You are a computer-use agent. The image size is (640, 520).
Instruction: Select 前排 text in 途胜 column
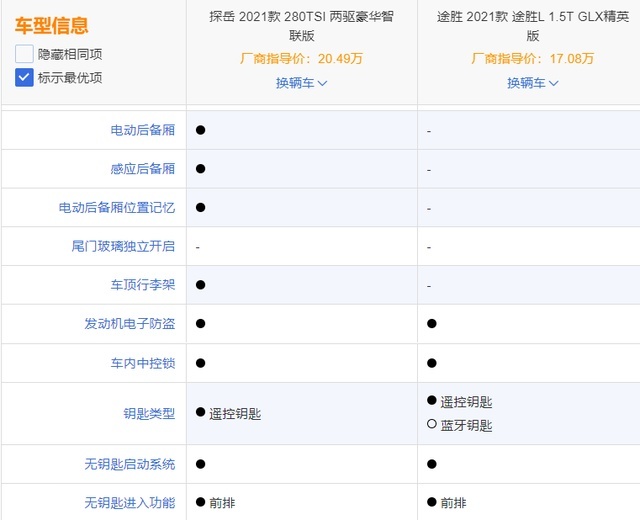[x=453, y=503]
